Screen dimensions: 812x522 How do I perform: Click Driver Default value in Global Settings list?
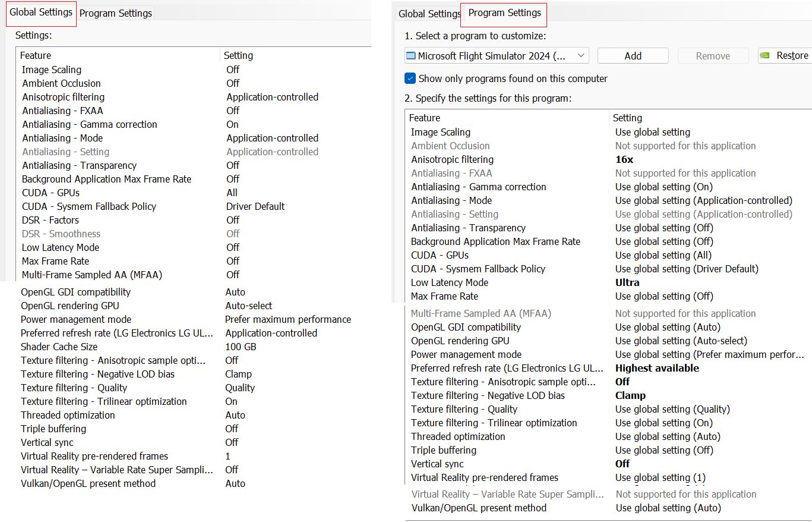pos(255,206)
